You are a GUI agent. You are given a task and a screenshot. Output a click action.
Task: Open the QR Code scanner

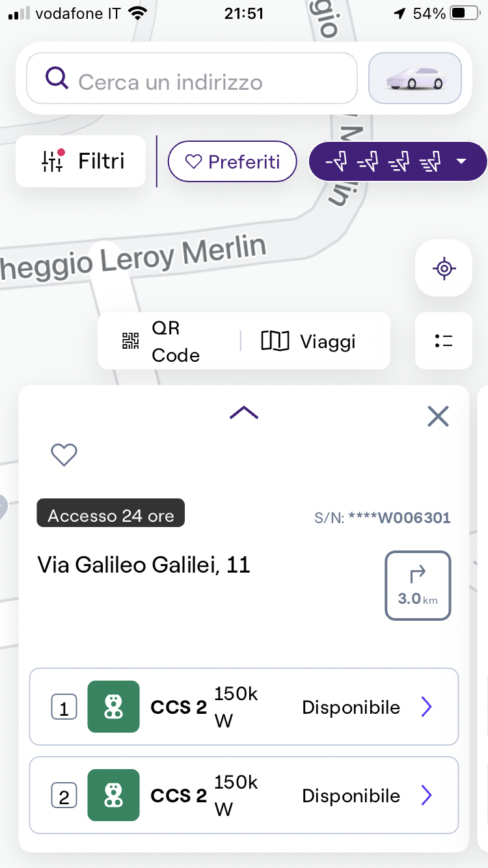pyautogui.click(x=163, y=342)
